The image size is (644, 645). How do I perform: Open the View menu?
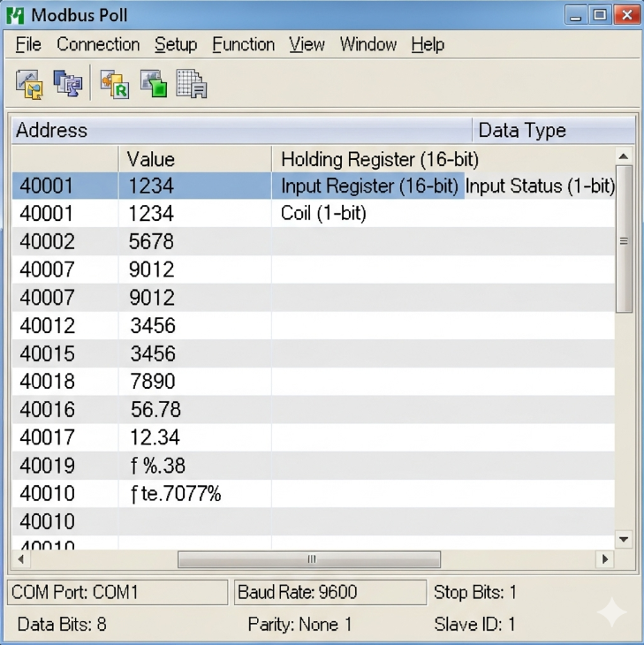[x=307, y=44]
